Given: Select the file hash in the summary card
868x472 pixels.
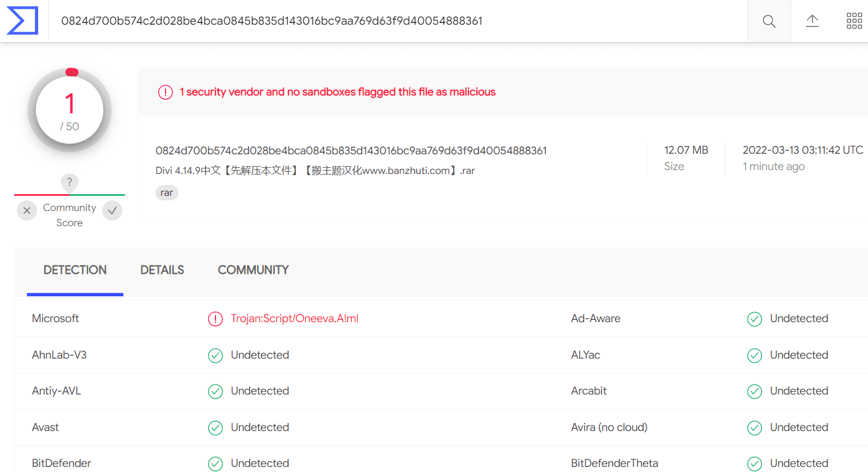Looking at the screenshot, I should click(x=351, y=150).
